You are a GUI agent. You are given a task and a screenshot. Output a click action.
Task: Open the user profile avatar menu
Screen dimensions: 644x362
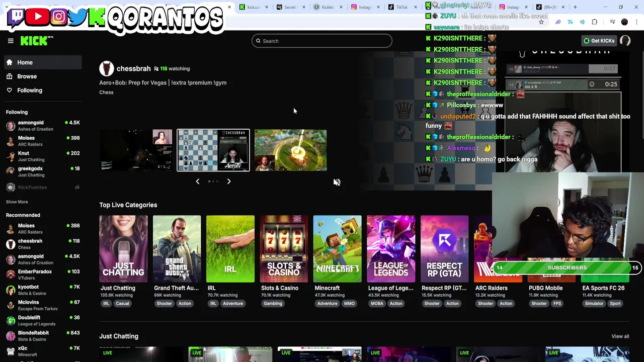[x=625, y=41]
